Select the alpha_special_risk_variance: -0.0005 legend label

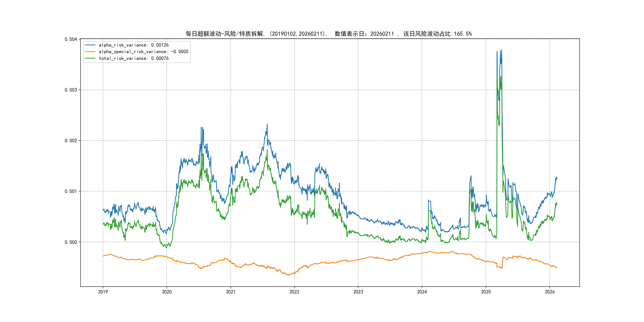(144, 52)
